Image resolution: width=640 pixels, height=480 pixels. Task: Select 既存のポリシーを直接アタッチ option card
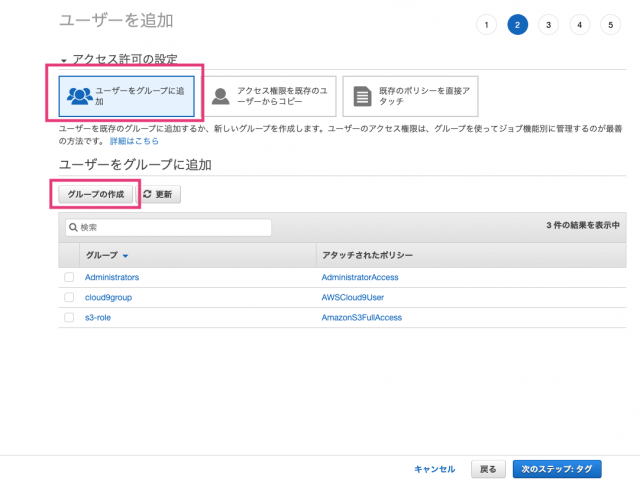click(410, 96)
